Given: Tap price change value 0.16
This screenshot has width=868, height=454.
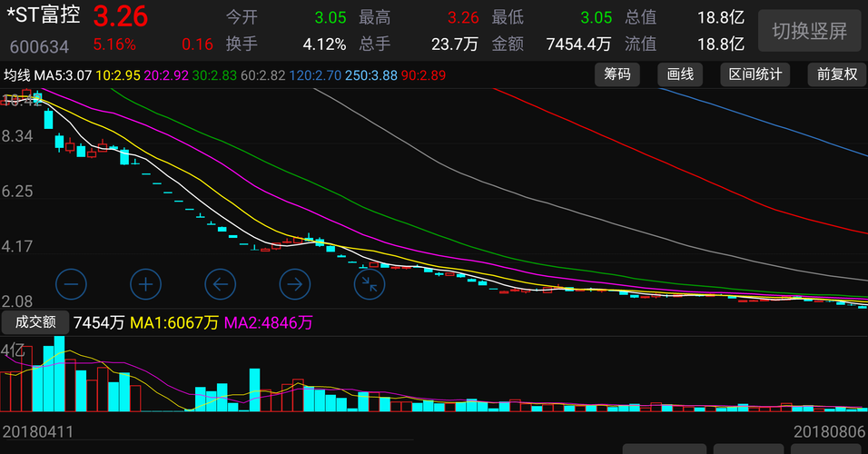Looking at the screenshot, I should [197, 44].
